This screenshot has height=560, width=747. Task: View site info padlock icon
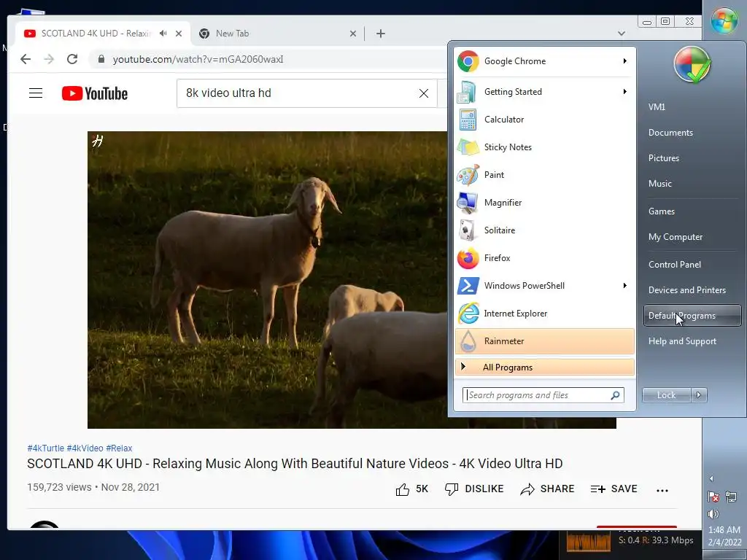(101, 59)
